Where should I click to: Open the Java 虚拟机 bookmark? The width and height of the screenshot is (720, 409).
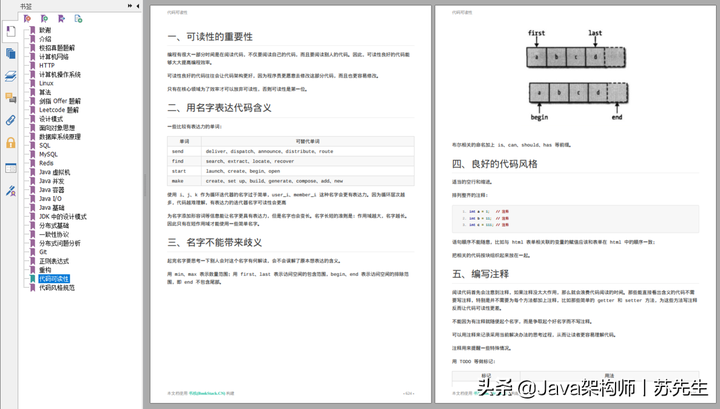(x=55, y=172)
